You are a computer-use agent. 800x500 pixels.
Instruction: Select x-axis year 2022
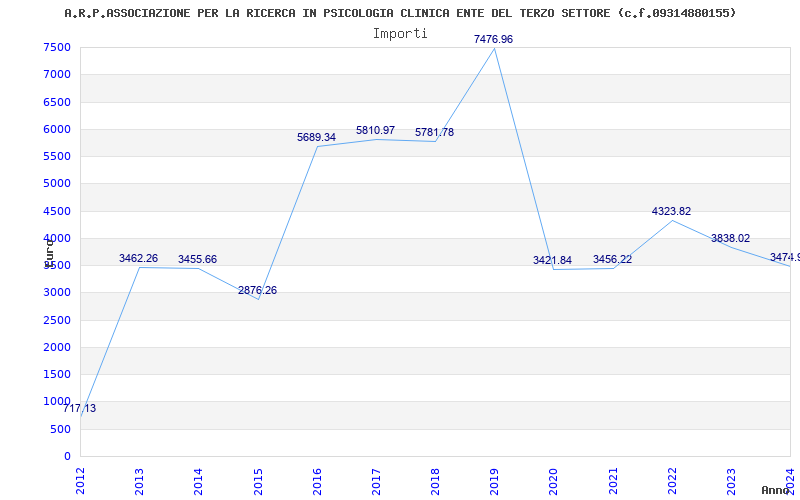pos(672,481)
